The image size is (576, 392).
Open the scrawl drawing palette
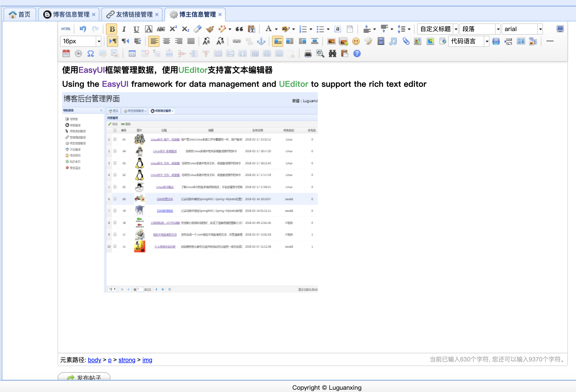(368, 41)
